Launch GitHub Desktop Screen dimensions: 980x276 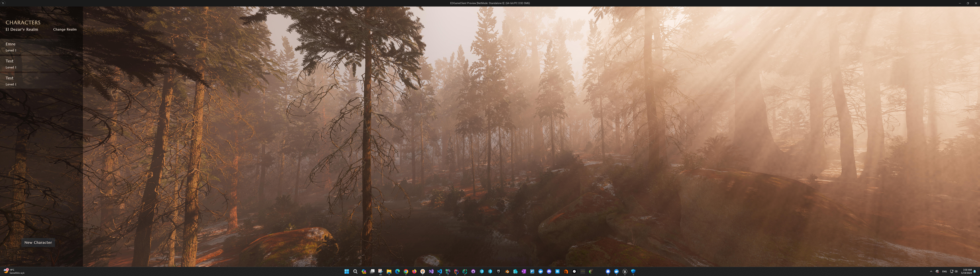pos(473,271)
